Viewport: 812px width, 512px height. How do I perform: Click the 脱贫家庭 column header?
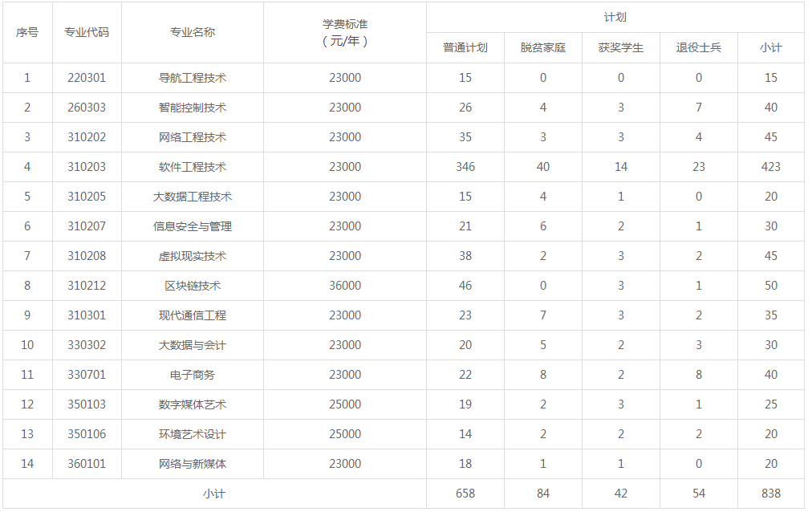(x=543, y=48)
